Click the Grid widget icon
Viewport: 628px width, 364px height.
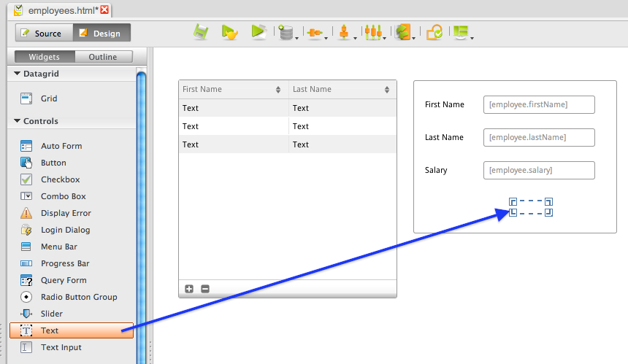click(x=27, y=98)
